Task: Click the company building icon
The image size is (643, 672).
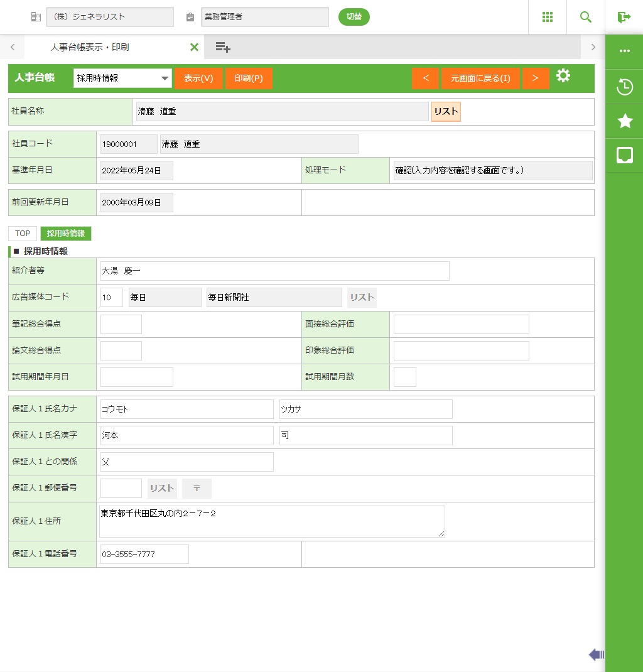Action: pos(36,17)
